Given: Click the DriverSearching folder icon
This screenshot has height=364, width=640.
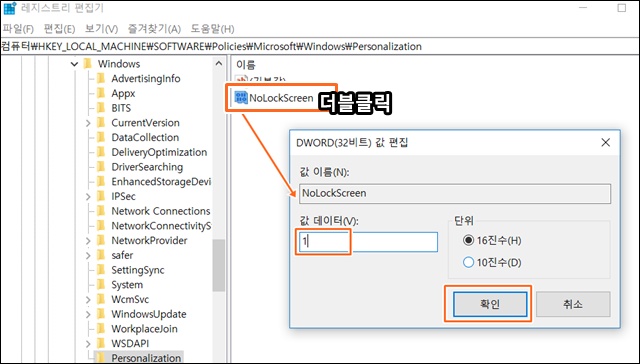Looking at the screenshot, I should tap(100, 166).
